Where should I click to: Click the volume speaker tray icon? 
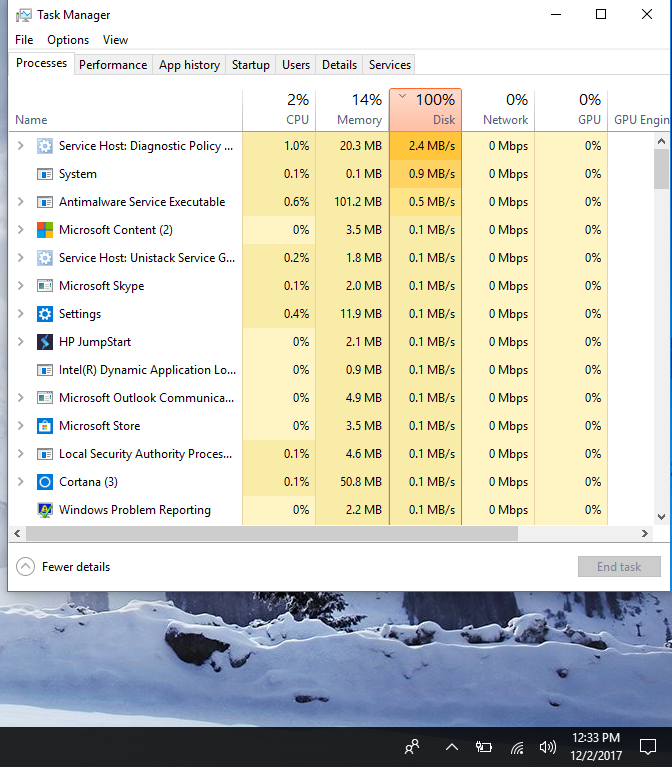tap(548, 747)
